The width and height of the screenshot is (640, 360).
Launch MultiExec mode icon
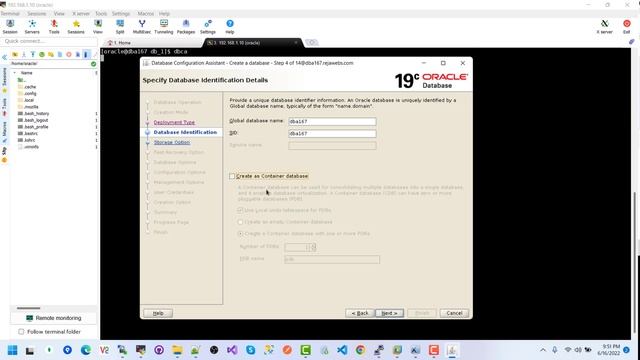(142, 27)
